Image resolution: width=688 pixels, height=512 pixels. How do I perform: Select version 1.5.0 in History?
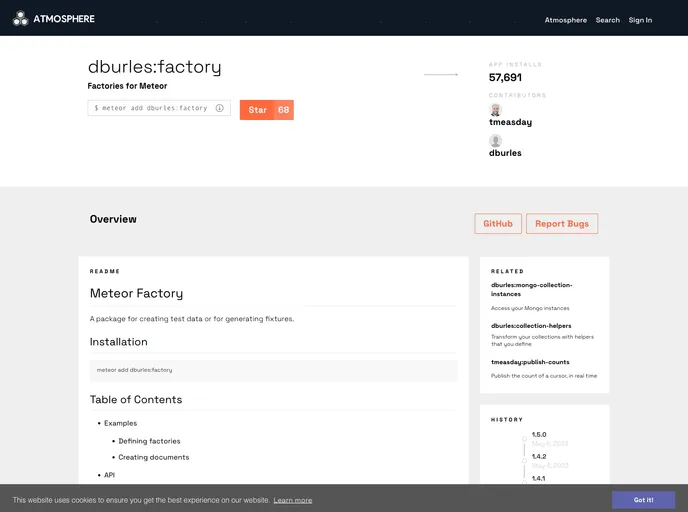[539, 435]
